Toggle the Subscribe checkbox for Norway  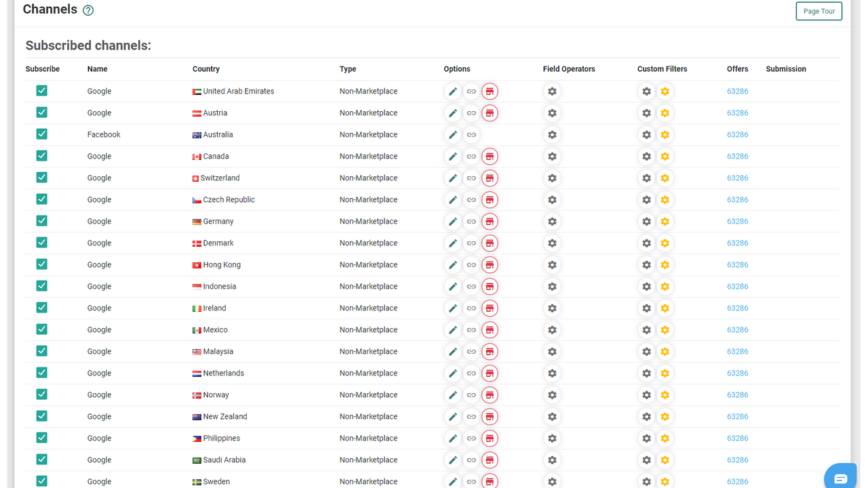point(41,394)
